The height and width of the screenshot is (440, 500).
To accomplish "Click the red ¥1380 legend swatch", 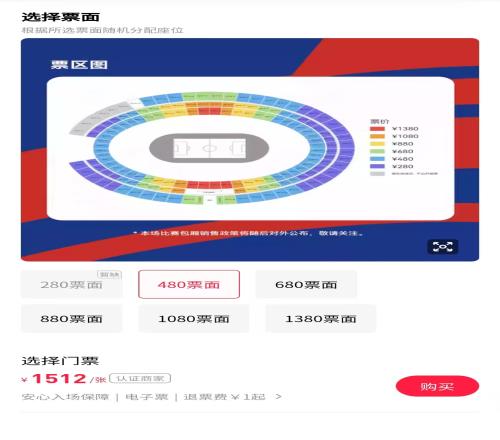I will (x=377, y=129).
